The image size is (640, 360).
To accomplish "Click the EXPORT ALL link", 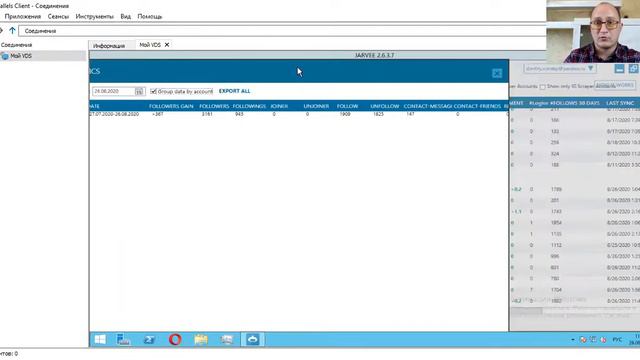I will (x=234, y=91).
